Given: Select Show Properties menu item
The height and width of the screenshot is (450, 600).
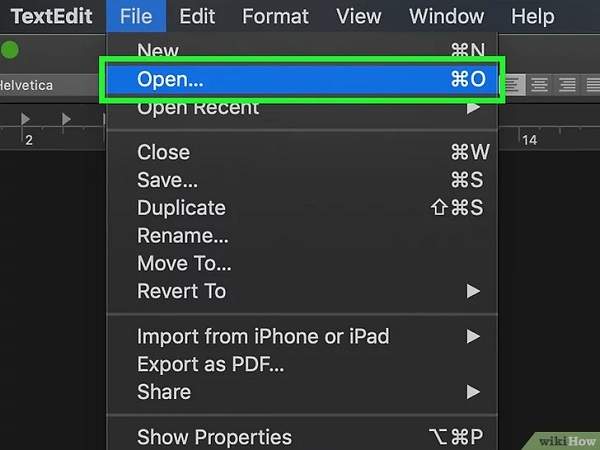Looking at the screenshot, I should click(214, 437).
